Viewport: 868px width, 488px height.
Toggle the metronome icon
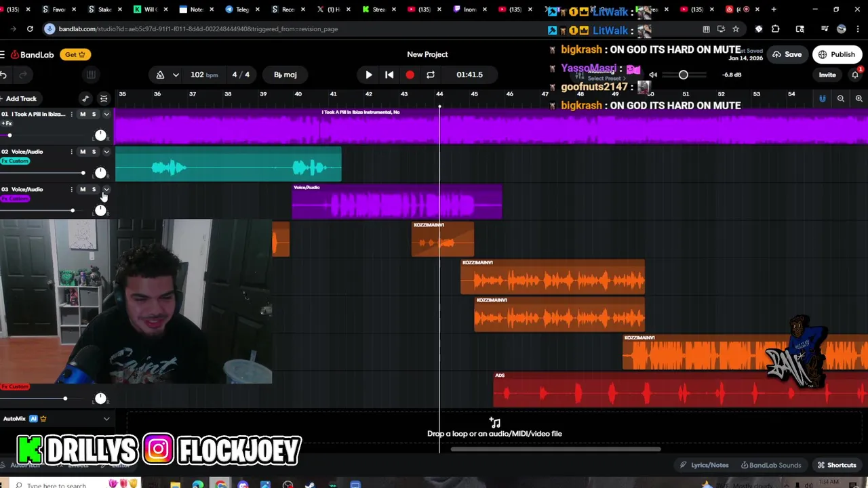pos(160,75)
